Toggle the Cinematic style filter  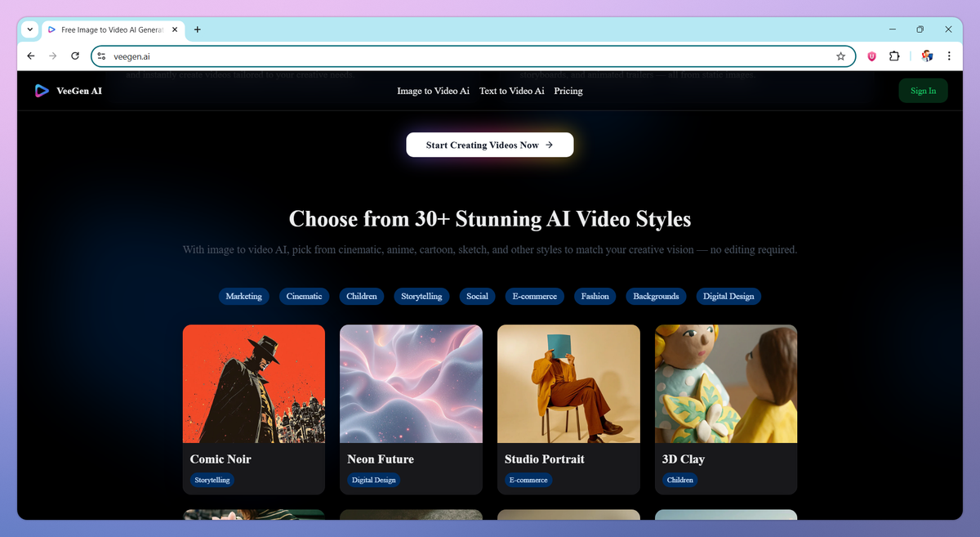click(304, 296)
